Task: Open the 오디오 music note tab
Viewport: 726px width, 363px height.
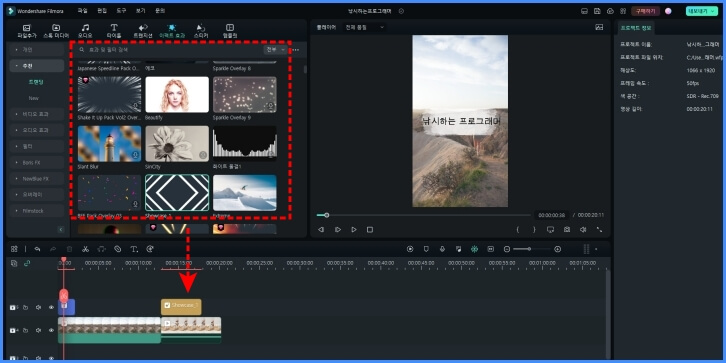Action: 85,31
